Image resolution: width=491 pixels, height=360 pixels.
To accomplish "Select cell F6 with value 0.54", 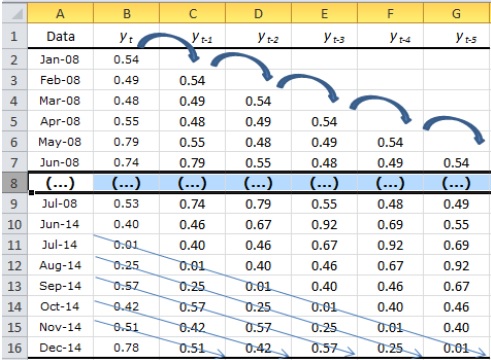I will pos(390,142).
